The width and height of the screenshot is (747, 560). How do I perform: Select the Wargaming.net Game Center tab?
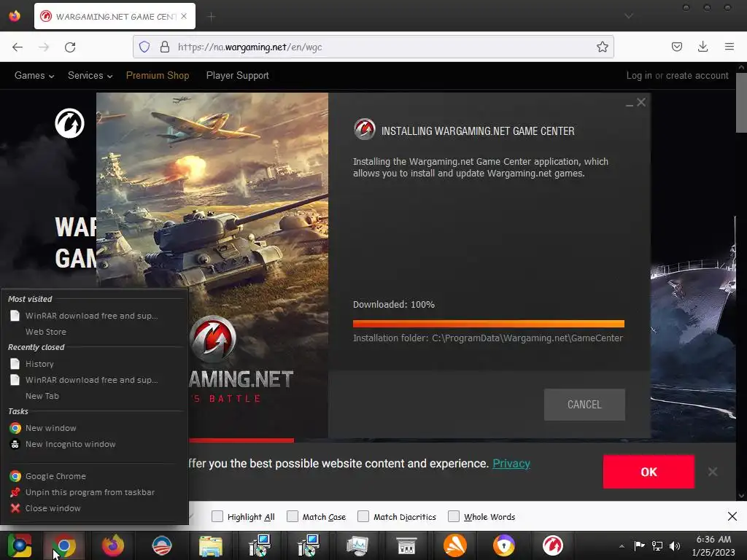[115, 16]
